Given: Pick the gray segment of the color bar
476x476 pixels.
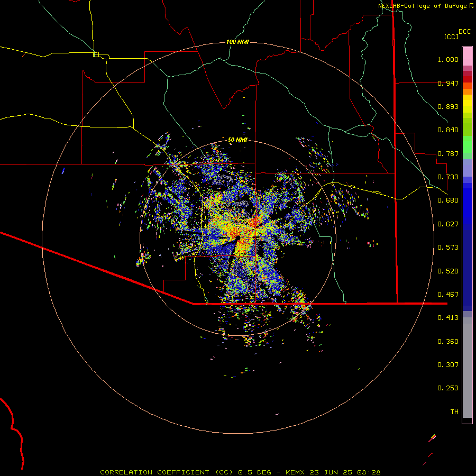Looking at the screenshot, I should point(467,368).
